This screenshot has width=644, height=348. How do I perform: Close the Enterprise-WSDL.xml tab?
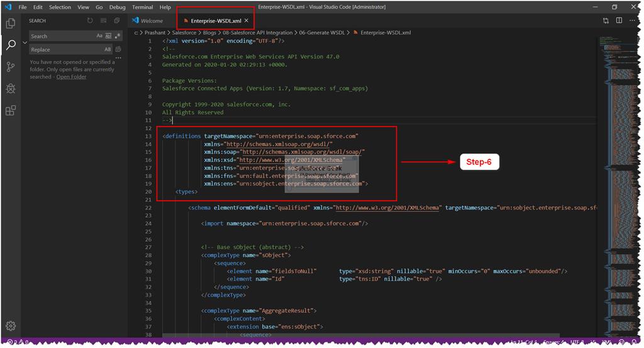247,21
